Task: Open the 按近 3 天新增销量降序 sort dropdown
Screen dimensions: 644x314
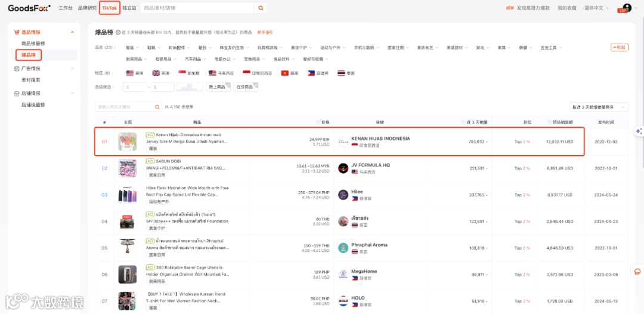Action: 599,107
